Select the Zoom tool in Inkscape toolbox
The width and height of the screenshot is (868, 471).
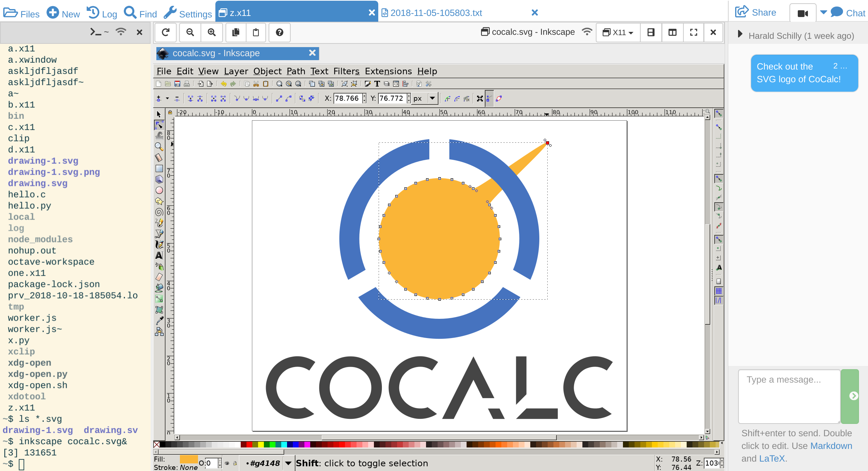pyautogui.click(x=159, y=147)
